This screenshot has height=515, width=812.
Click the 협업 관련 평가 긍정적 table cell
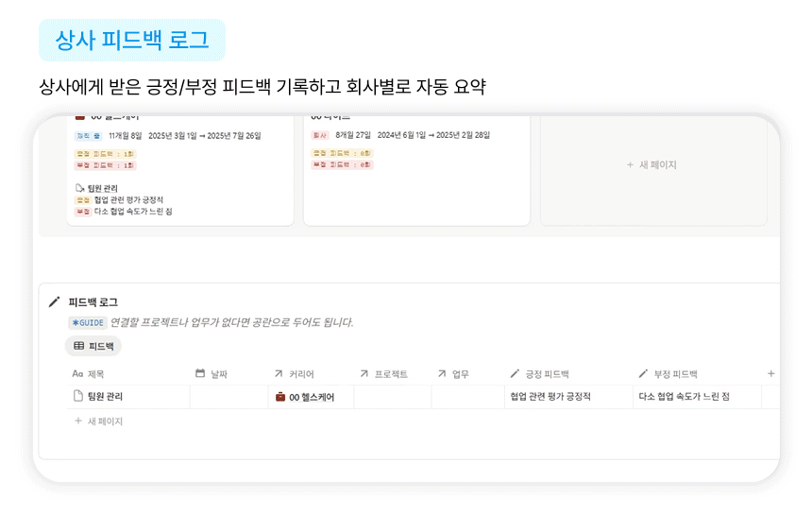tap(550, 397)
